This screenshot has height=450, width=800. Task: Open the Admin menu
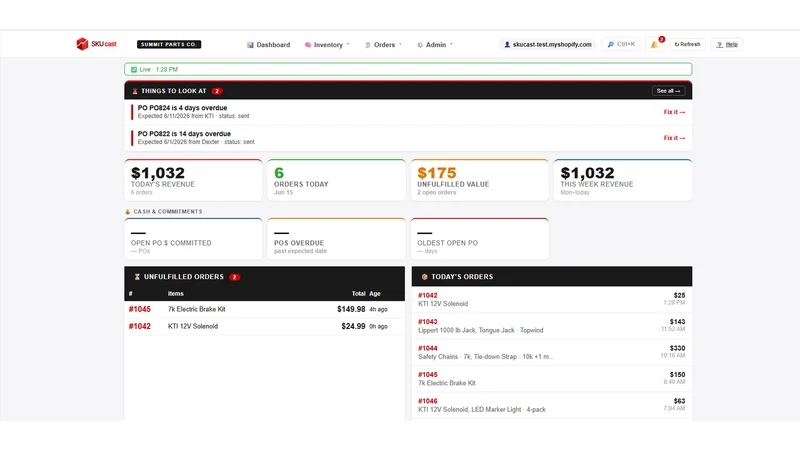[435, 45]
